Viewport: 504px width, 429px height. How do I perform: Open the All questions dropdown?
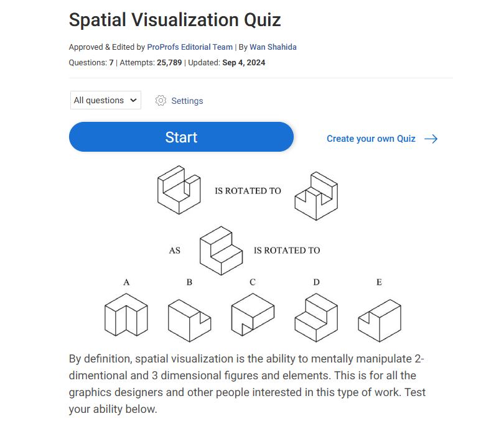coord(106,100)
